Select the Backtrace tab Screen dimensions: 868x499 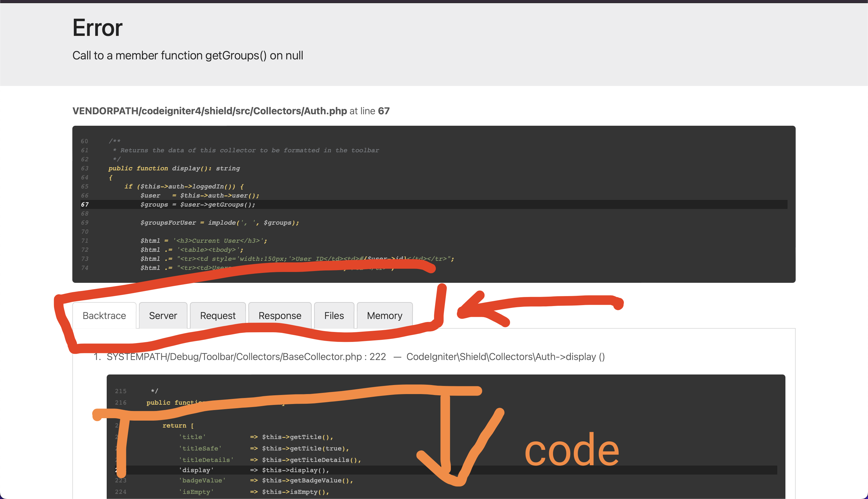pyautogui.click(x=104, y=315)
